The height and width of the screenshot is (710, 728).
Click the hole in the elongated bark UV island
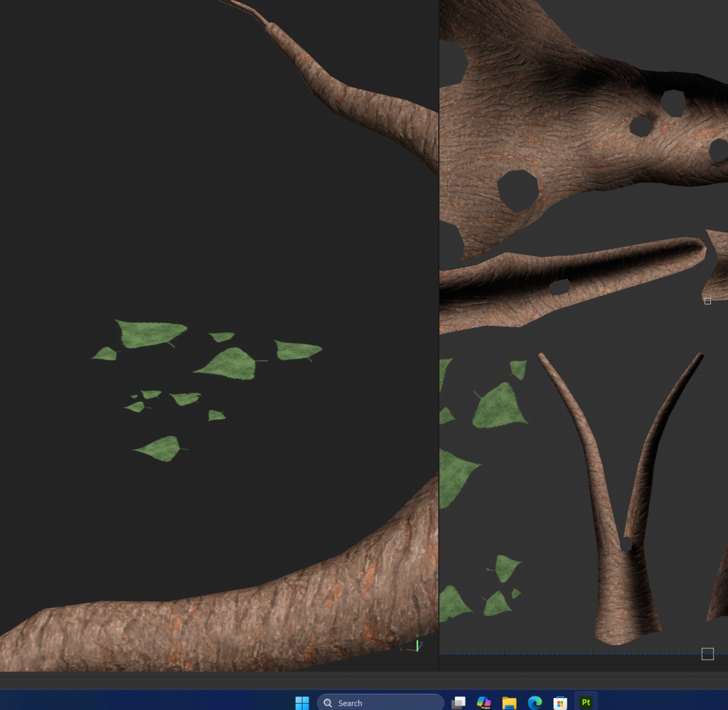[x=560, y=287]
